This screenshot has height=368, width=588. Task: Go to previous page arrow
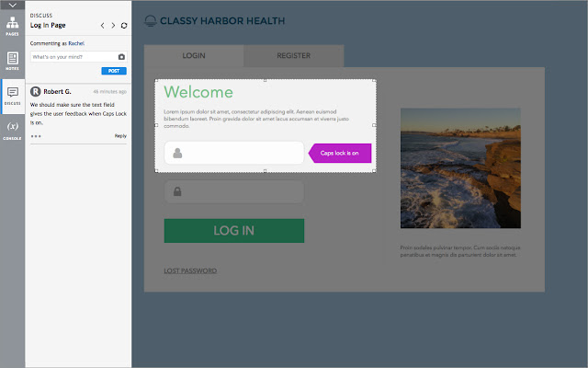[102, 26]
